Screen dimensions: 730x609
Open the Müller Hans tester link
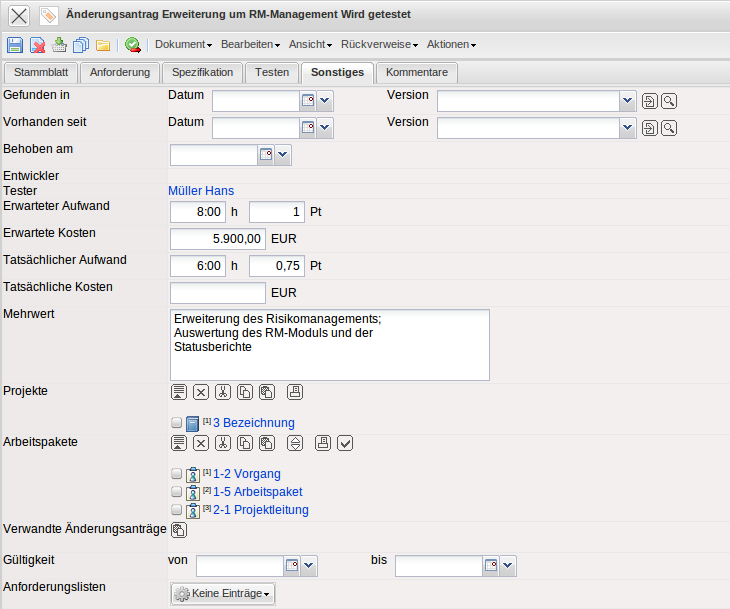click(x=201, y=191)
